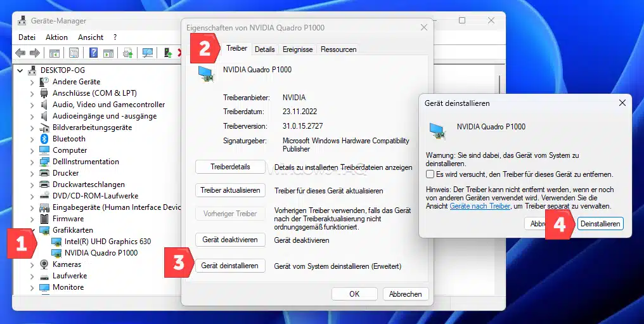The image size is (644, 324).
Task: Click the update driver gear toolbar icon
Action: pyautogui.click(x=128, y=53)
